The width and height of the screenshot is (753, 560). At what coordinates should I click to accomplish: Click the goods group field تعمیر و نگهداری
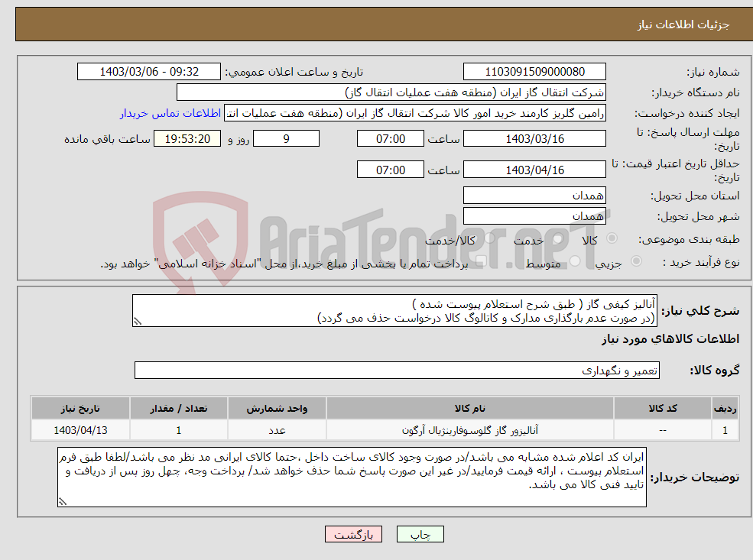coord(398,371)
